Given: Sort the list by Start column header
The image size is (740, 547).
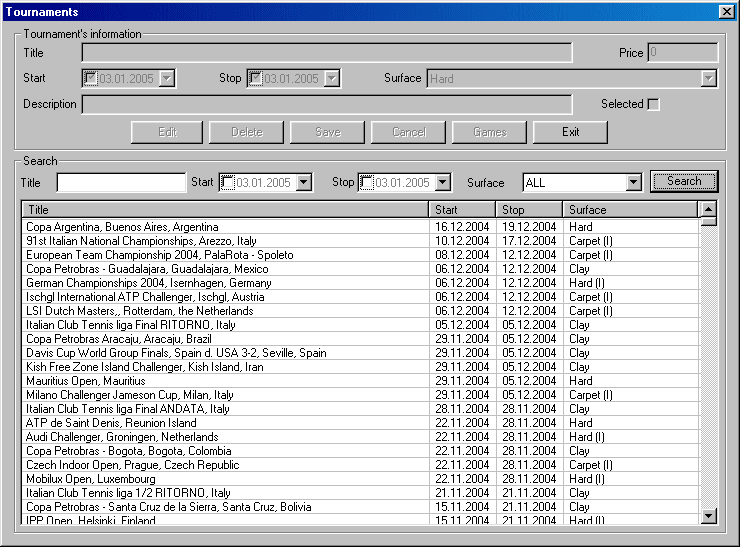Looking at the screenshot, I should coord(462,210).
